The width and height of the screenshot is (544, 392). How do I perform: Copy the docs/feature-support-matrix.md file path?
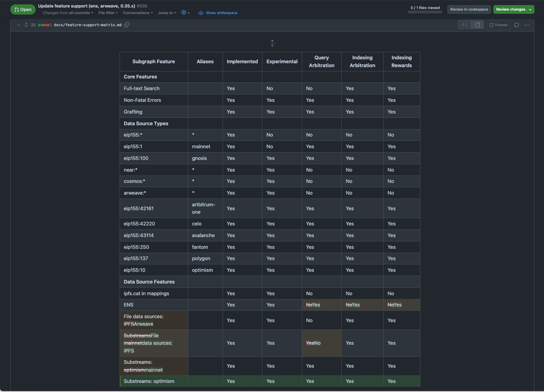pyautogui.click(x=127, y=25)
